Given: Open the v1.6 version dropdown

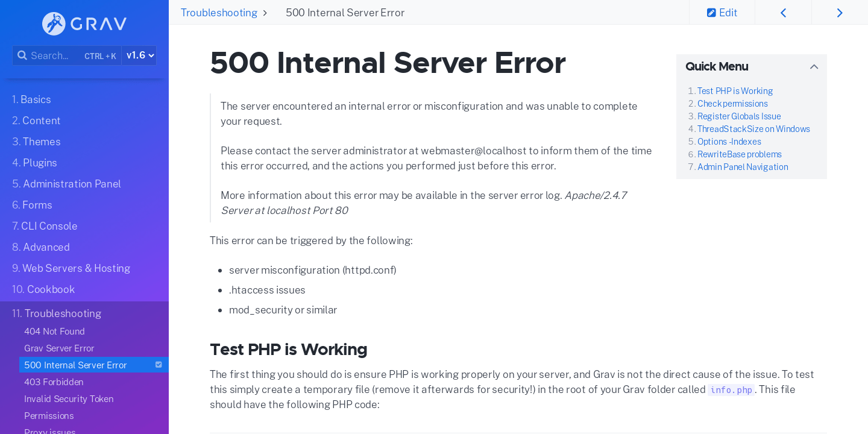Looking at the screenshot, I should 139,55.
